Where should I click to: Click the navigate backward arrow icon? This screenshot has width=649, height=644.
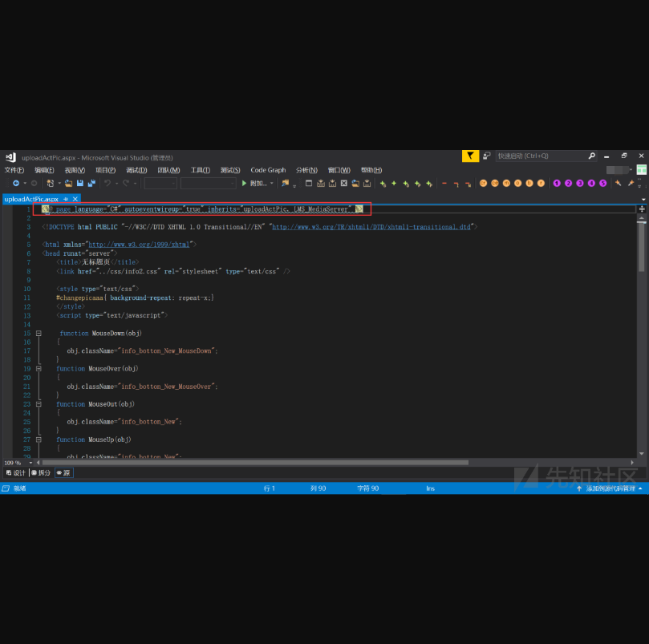tap(15, 184)
